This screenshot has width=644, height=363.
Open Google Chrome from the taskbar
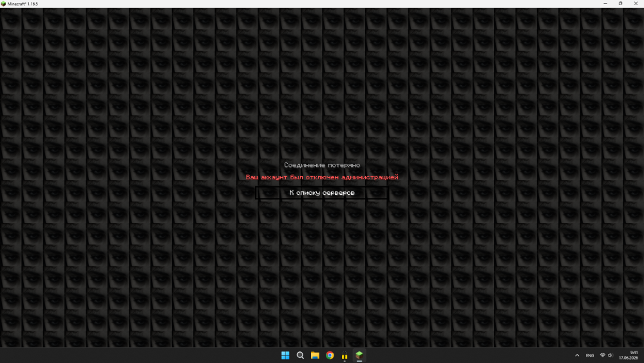click(x=330, y=355)
